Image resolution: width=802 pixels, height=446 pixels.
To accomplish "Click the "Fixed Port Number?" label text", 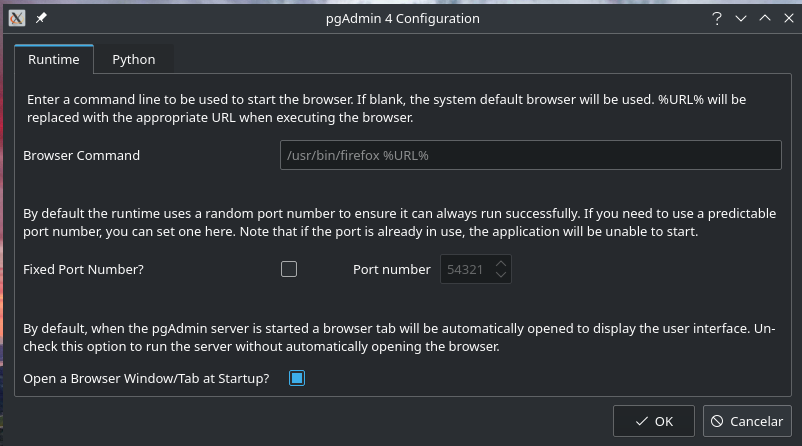I will [83, 269].
